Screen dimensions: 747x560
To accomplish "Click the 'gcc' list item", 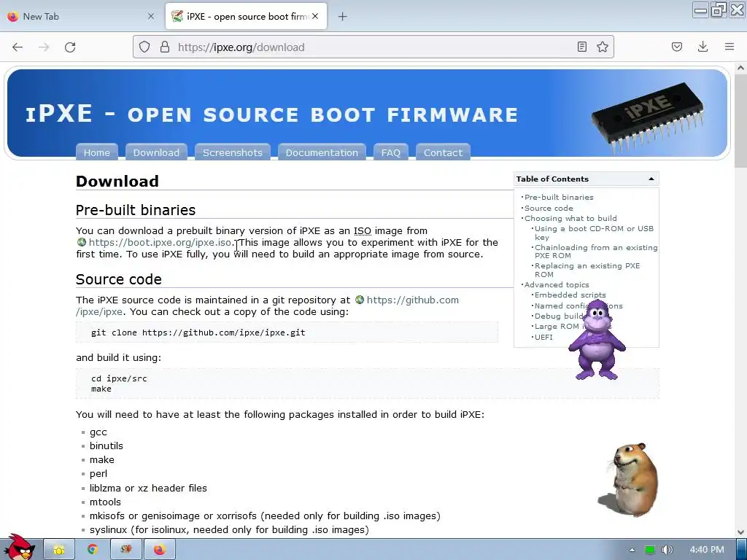I will pyautogui.click(x=98, y=432).
